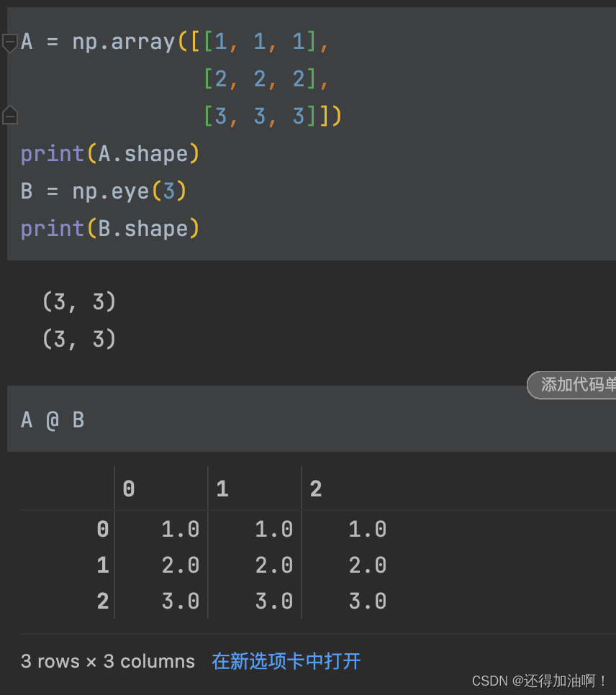The image size is (616, 695).
Task: Click on the print(A.shape) code line
Action: (110, 154)
